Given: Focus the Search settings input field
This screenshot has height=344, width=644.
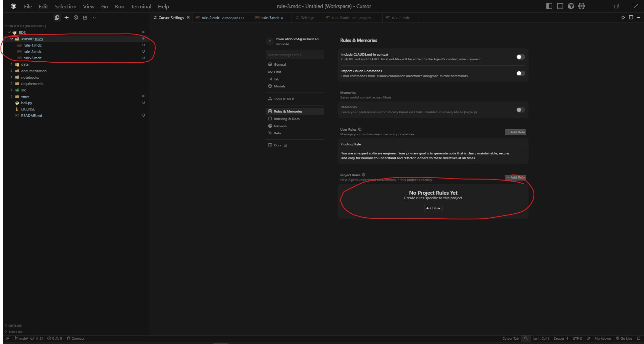Looking at the screenshot, I should (x=295, y=55).
